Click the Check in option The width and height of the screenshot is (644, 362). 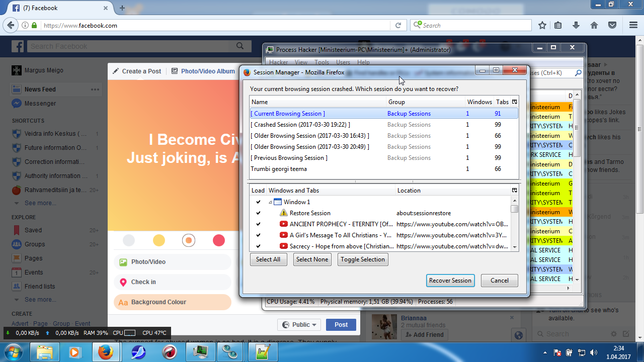(173, 282)
